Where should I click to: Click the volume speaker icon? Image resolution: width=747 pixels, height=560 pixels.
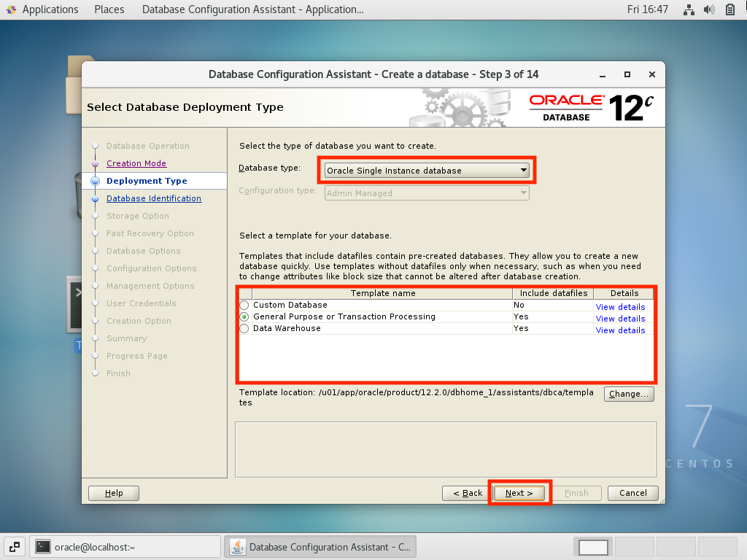coord(709,9)
